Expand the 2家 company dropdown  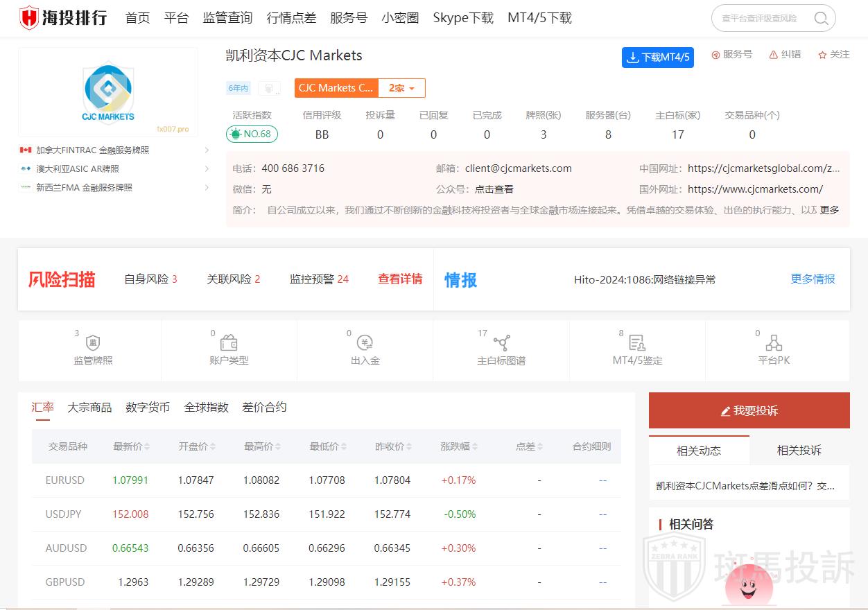click(401, 88)
